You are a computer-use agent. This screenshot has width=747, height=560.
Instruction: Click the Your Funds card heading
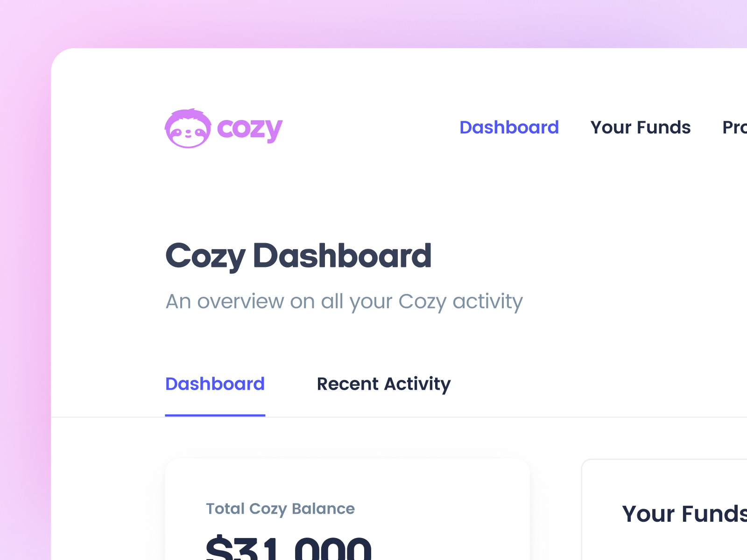[684, 514]
